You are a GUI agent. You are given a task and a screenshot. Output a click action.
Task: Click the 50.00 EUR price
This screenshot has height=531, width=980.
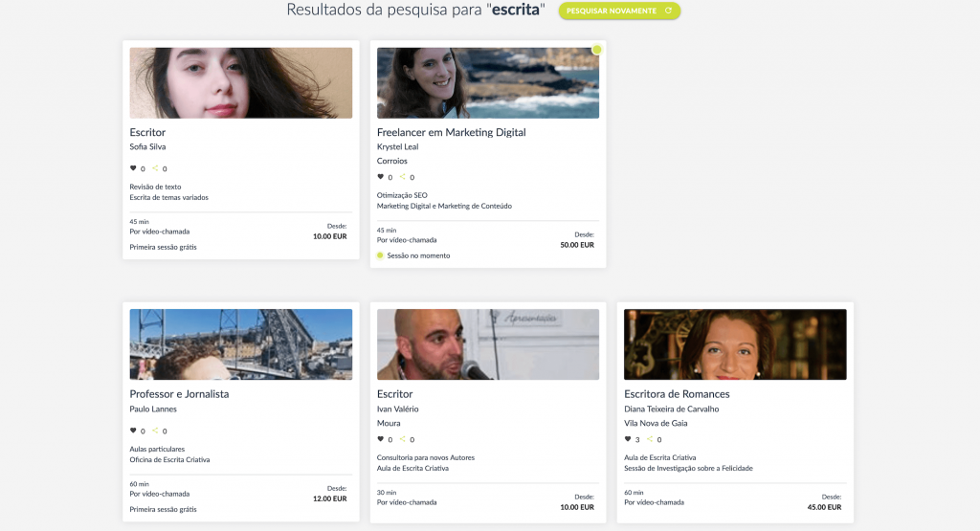tap(577, 246)
